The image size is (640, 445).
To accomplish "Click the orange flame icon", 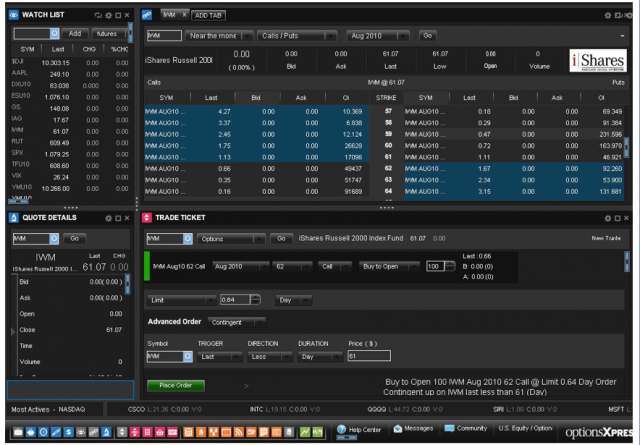I will click(201, 432).
